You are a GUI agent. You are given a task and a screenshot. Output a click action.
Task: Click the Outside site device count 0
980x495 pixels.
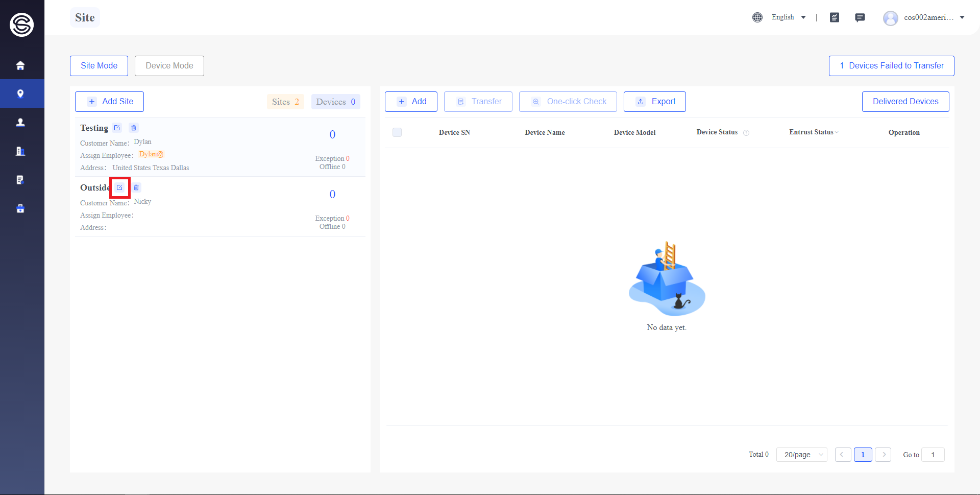(x=332, y=194)
